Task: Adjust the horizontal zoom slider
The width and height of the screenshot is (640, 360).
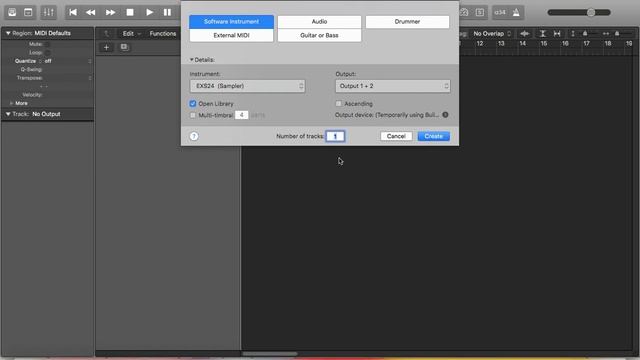Action: 617,33
